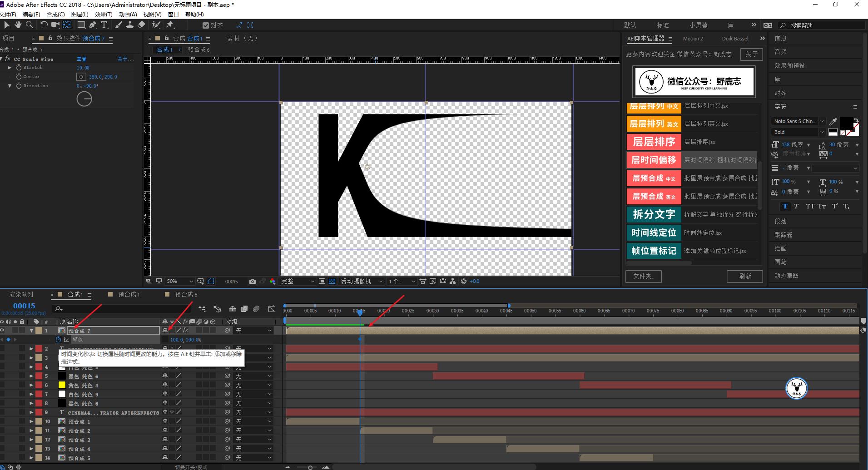This screenshot has height=470, width=868.
Task: Click the 刷新 button
Action: 744,276
